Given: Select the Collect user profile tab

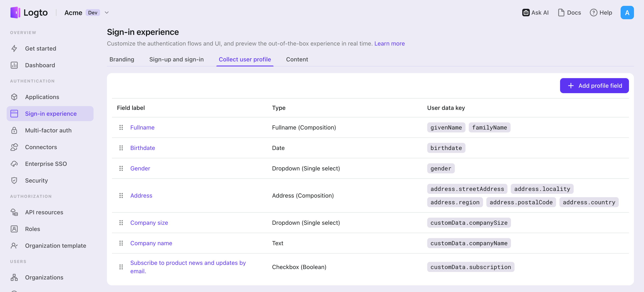Looking at the screenshot, I should coord(245,60).
